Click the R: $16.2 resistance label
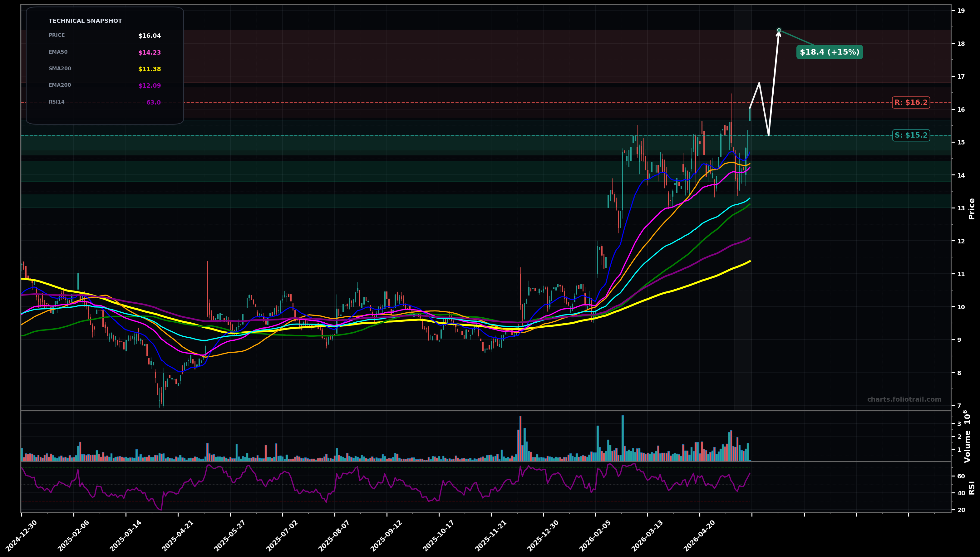 coord(911,103)
